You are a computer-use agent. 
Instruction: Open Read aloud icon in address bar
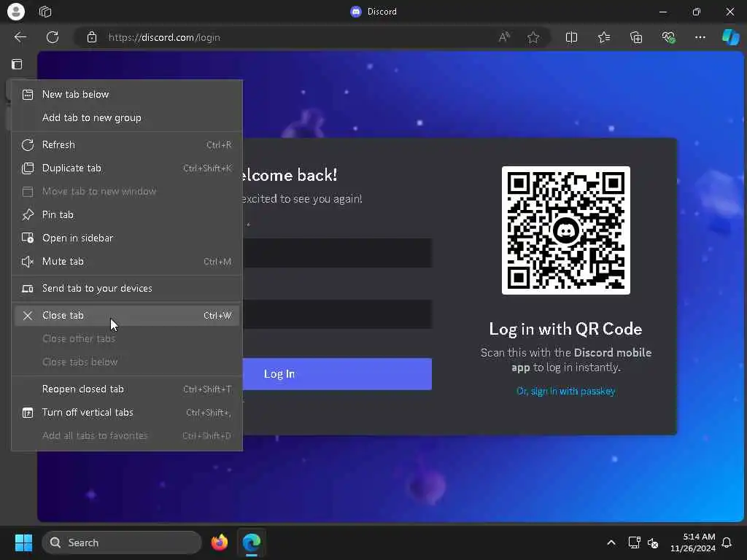(x=504, y=37)
